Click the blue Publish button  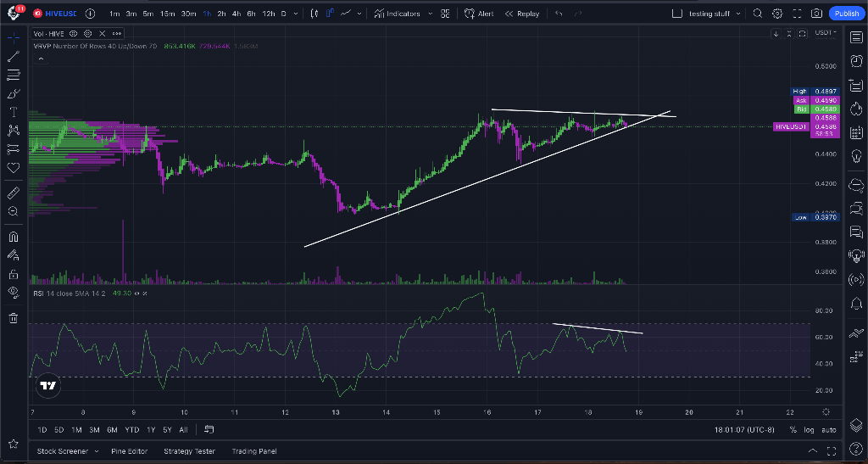point(847,14)
